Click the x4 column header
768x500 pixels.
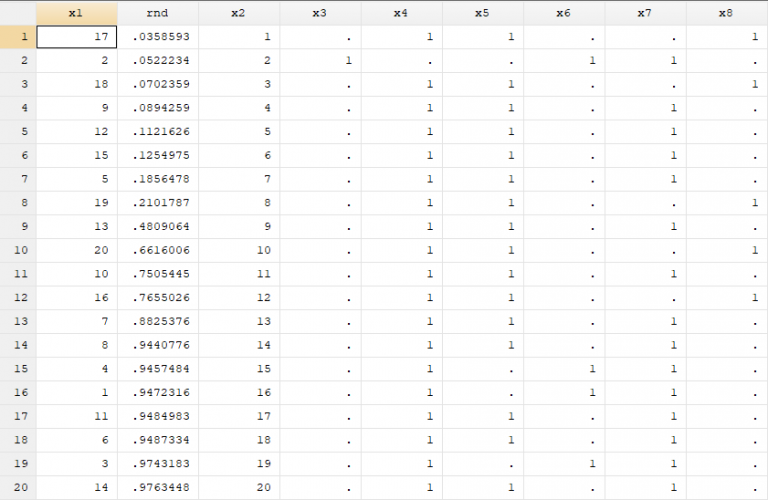(400, 13)
